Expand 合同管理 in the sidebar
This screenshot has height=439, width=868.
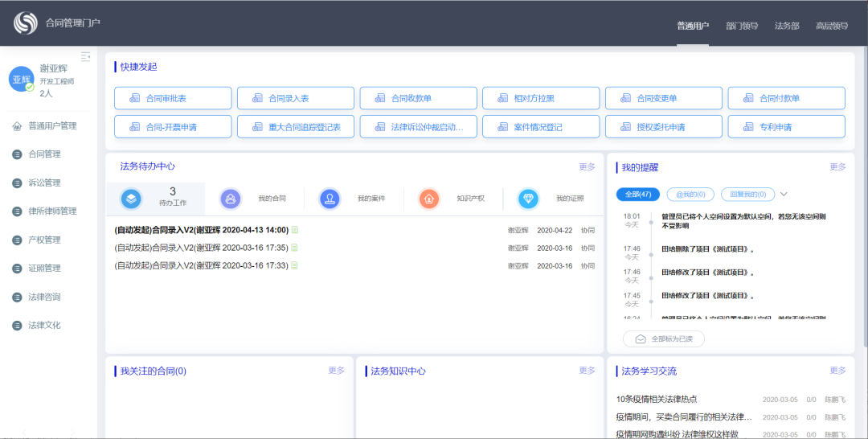44,154
